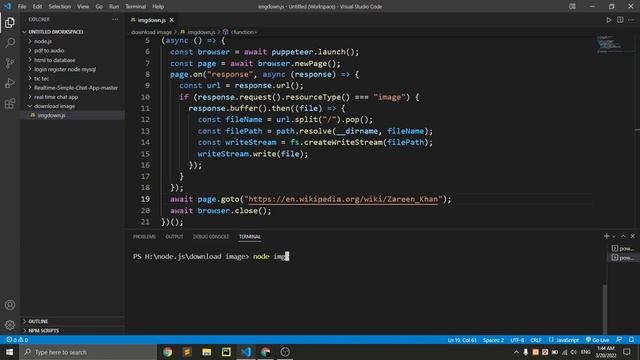The height and width of the screenshot is (360, 640).
Task: Expand the html to database folder
Action: (54, 60)
